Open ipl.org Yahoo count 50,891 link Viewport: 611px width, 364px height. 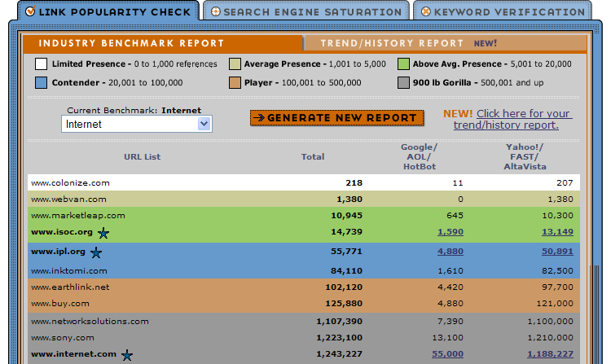click(x=556, y=252)
